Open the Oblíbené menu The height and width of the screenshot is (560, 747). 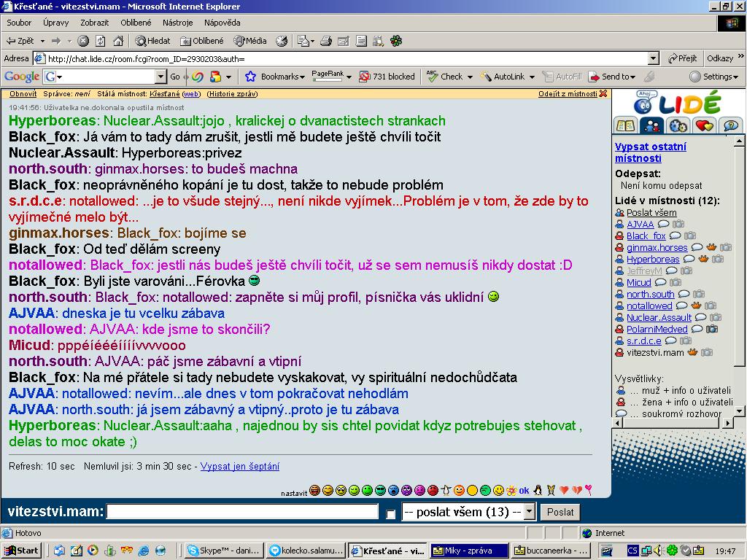pos(136,23)
